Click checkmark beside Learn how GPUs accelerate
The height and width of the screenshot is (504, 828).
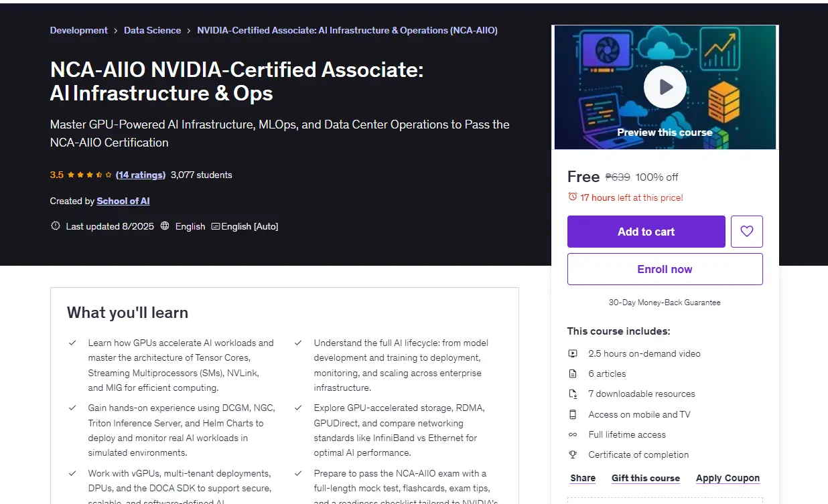pos(72,343)
